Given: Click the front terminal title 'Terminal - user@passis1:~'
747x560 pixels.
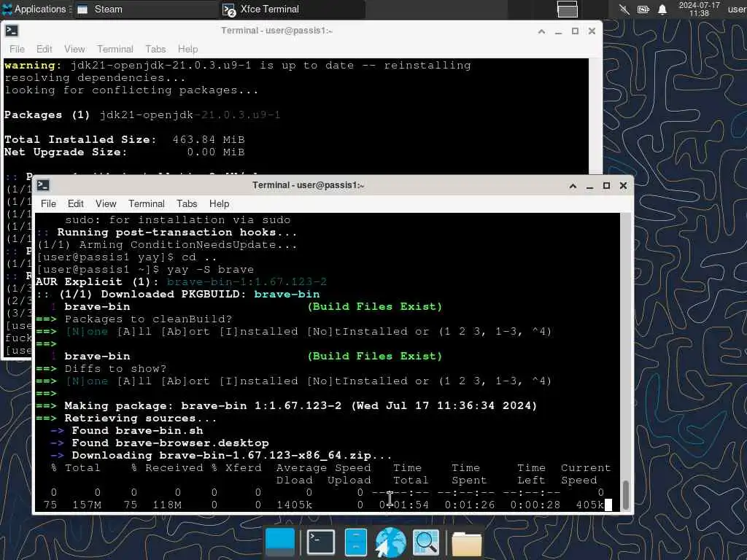Looking at the screenshot, I should (308, 185).
